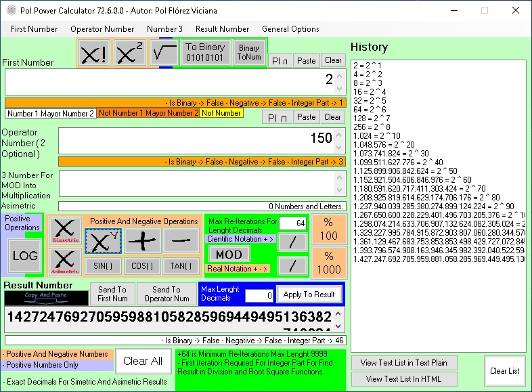Open the Operator Number menu
This screenshot has width=532, height=392.
point(102,29)
